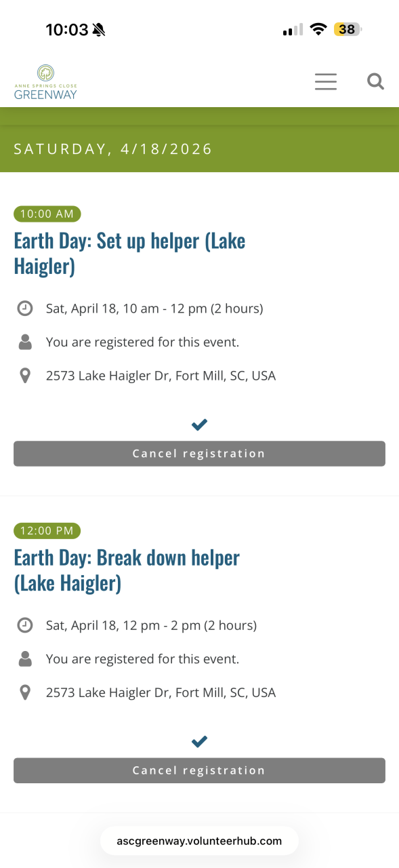Tap the search magnifier icon
Viewport: 399px width, 868px height.
pyautogui.click(x=375, y=82)
